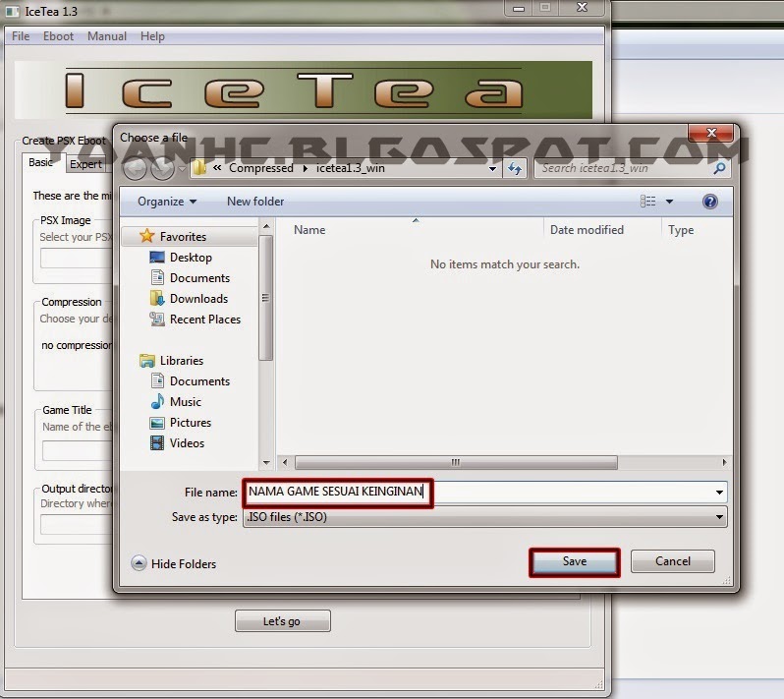Open the Help menu in IceTea
The image size is (784, 699).
(x=152, y=36)
